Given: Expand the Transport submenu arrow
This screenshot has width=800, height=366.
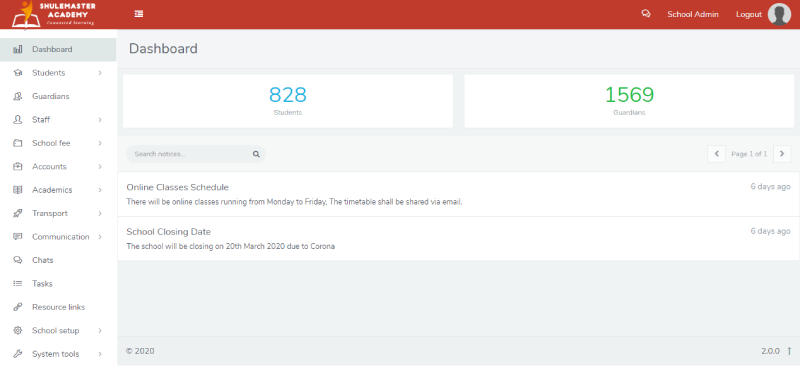Looking at the screenshot, I should (100, 213).
